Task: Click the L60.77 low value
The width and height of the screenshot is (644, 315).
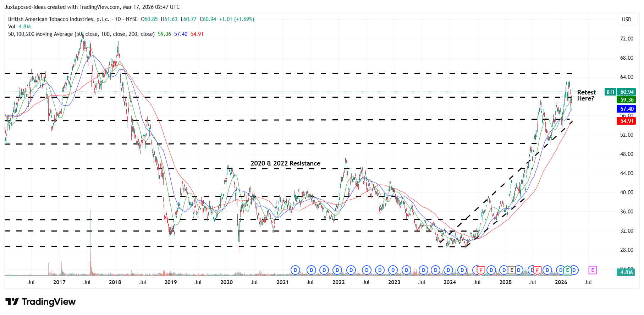Action: [x=188, y=19]
